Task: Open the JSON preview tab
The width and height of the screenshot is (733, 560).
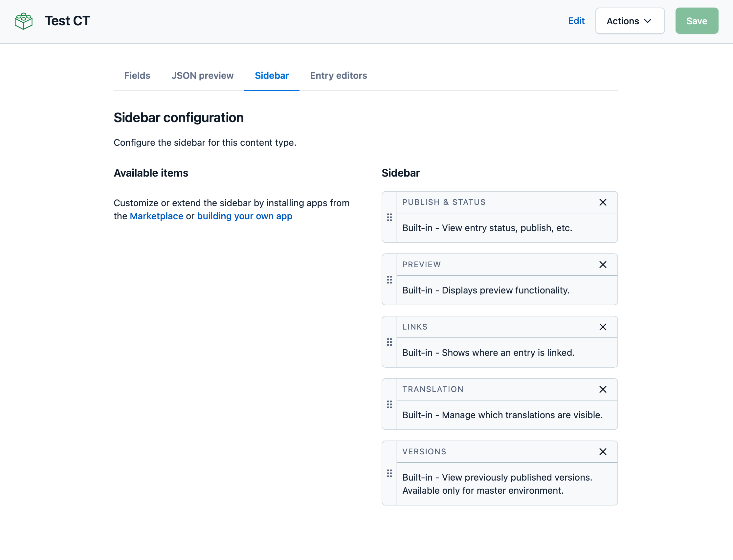Action: click(x=202, y=76)
